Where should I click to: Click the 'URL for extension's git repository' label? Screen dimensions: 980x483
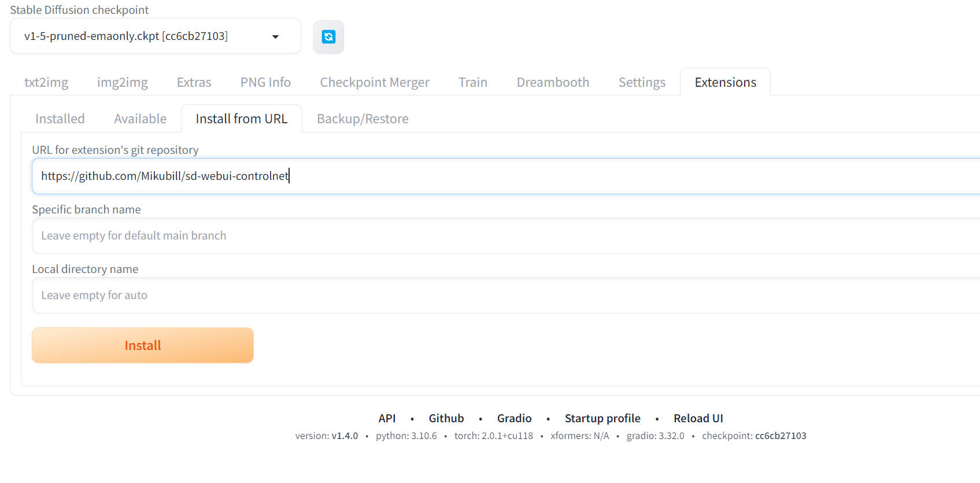pos(115,150)
